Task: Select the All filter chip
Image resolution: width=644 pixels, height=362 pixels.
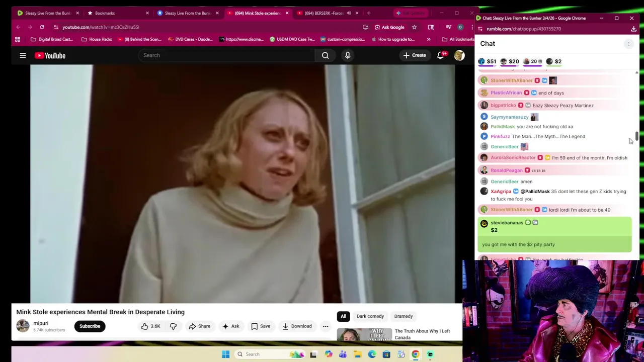Action: 343,316
